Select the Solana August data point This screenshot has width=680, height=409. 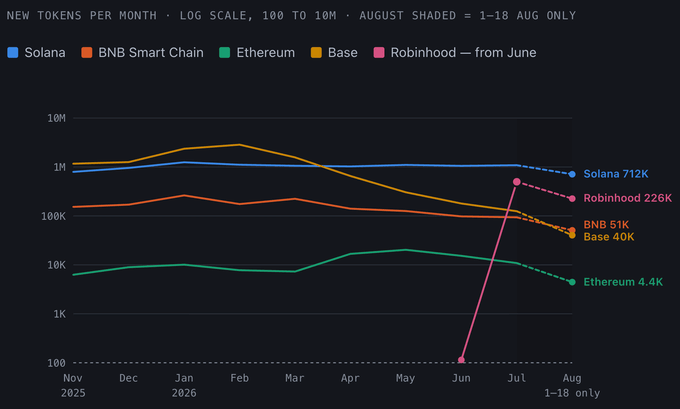[x=572, y=174]
